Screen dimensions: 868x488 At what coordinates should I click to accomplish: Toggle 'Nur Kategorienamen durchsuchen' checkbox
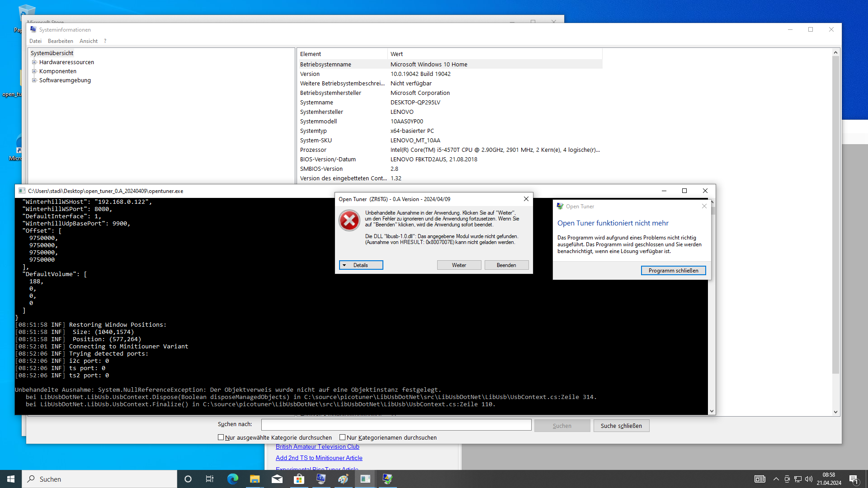coord(342,437)
